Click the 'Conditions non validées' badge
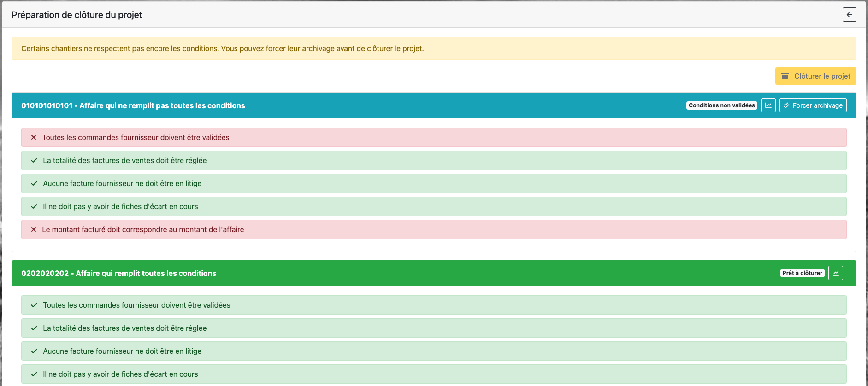The width and height of the screenshot is (868, 386). tap(721, 105)
